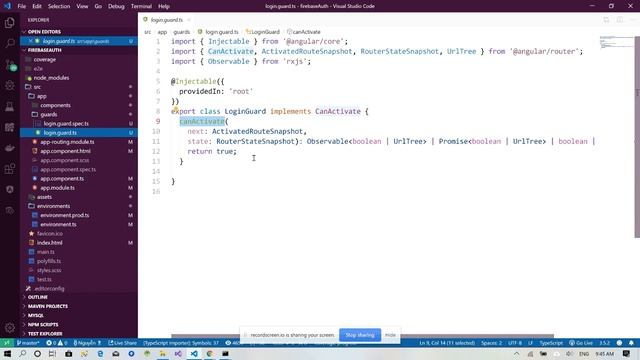Open the File menu
This screenshot has height=360, width=640.
(22, 6)
